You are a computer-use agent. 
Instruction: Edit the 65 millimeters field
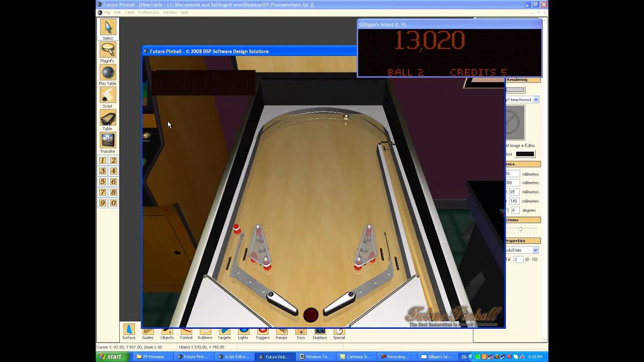coord(514,192)
